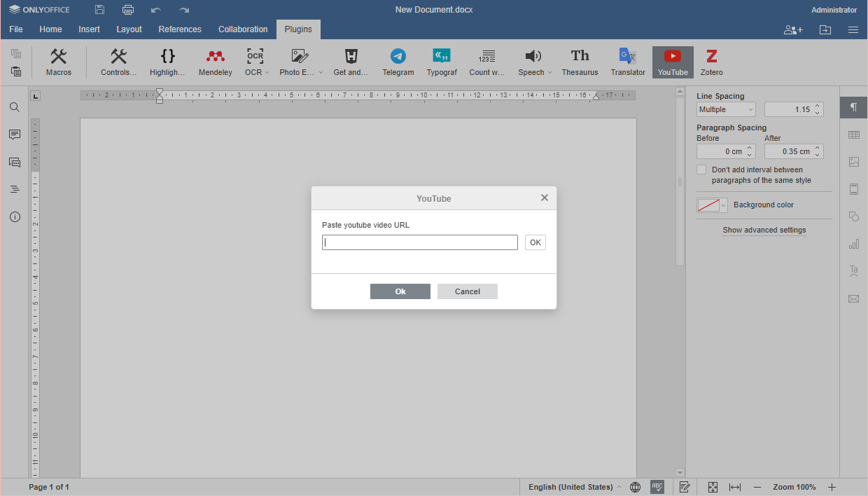Image resolution: width=868 pixels, height=496 pixels.
Task: Open the Typograf plugin
Action: (x=442, y=62)
